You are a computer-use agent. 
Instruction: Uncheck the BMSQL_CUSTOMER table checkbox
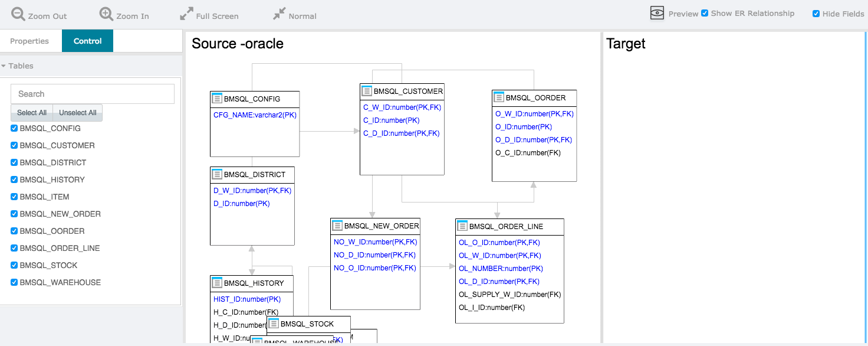(x=14, y=145)
